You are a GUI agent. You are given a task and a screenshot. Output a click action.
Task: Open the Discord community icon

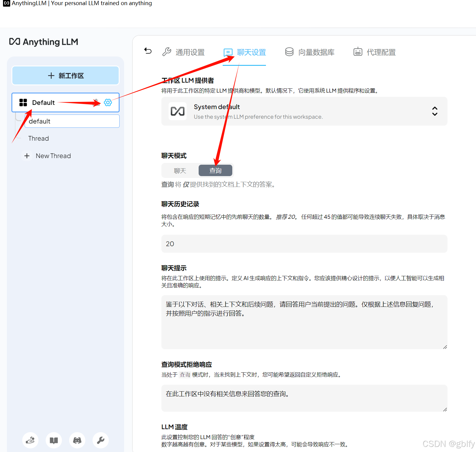(x=77, y=440)
